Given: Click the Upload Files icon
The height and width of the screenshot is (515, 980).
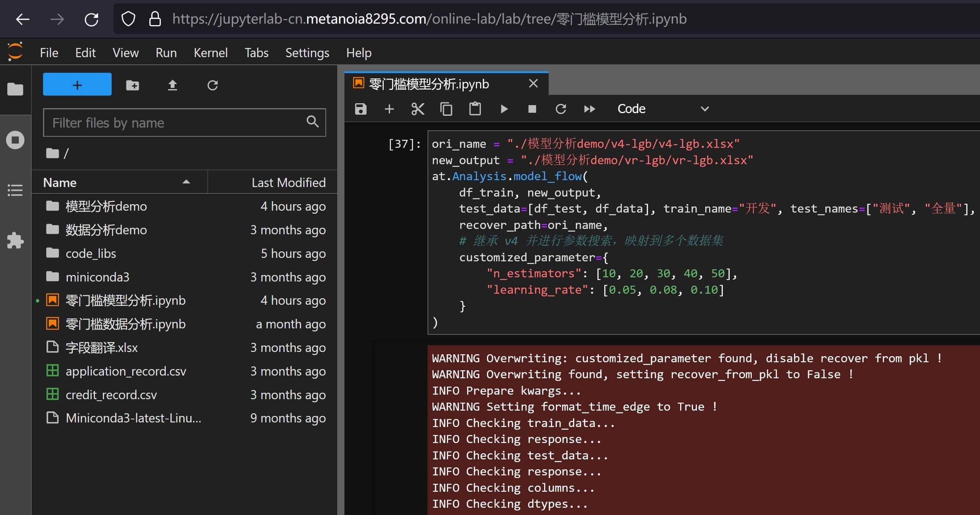Looking at the screenshot, I should [173, 85].
